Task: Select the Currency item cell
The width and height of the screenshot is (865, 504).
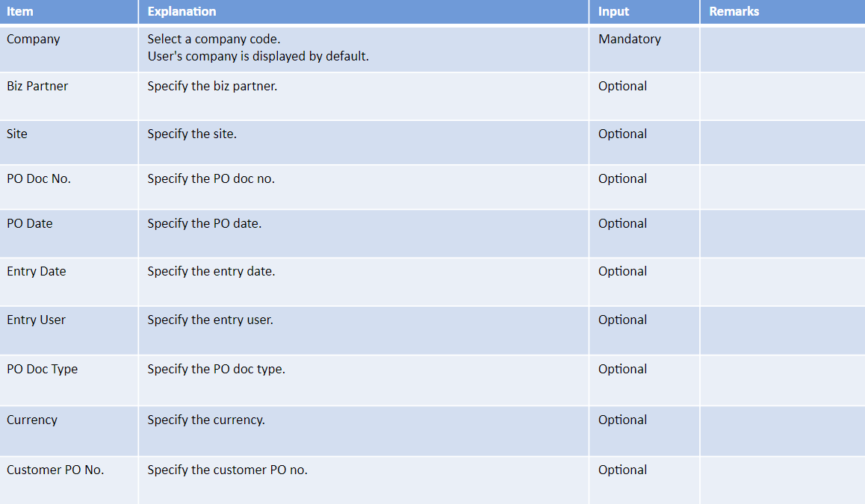Action: tap(69, 432)
